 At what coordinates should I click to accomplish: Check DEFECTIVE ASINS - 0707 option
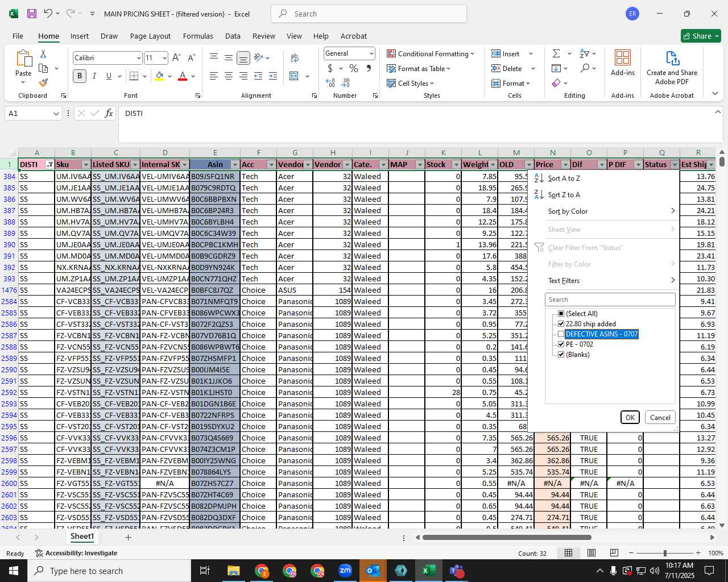pyautogui.click(x=561, y=334)
